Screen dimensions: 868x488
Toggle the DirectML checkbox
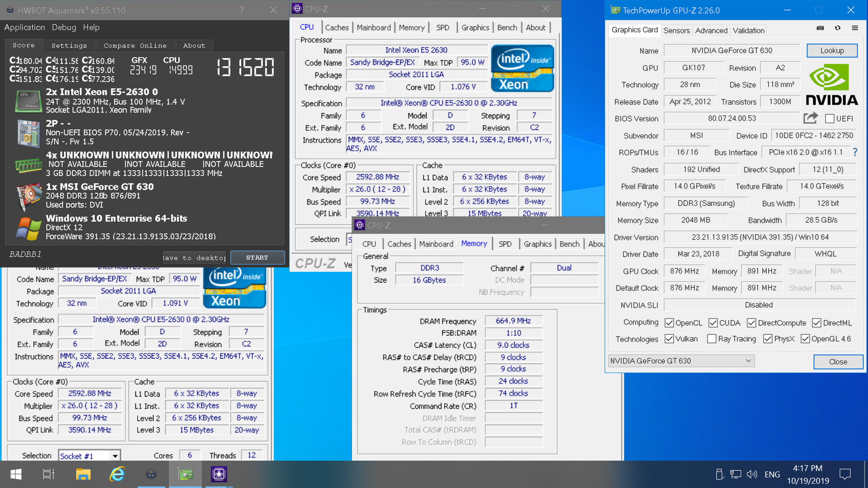click(816, 323)
